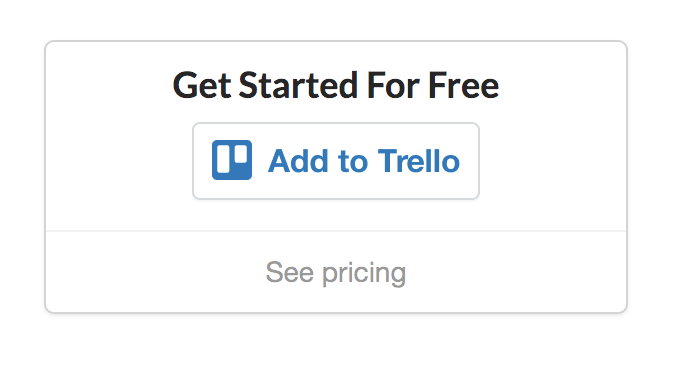Select the Trello board icon inside button
Image resolution: width=688 pixels, height=370 pixels.
click(x=232, y=160)
